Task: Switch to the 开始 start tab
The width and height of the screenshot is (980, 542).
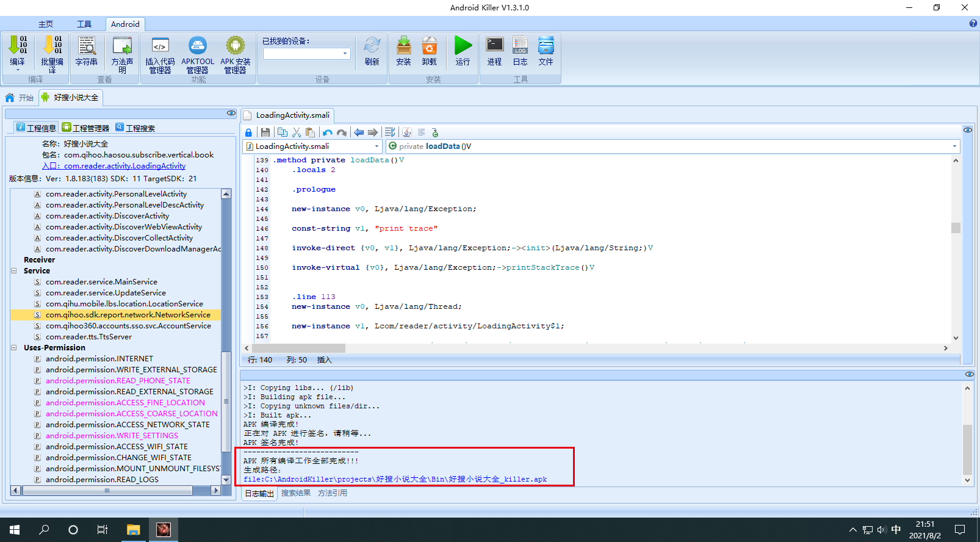Action: tap(20, 98)
